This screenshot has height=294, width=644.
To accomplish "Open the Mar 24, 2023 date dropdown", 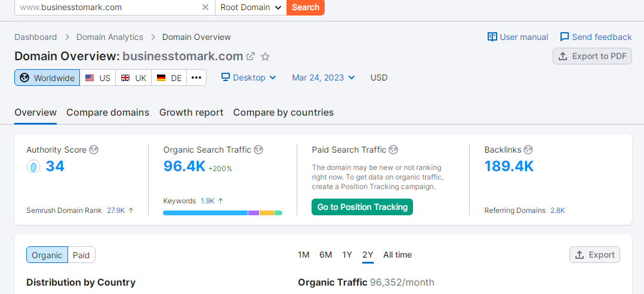I will (323, 78).
